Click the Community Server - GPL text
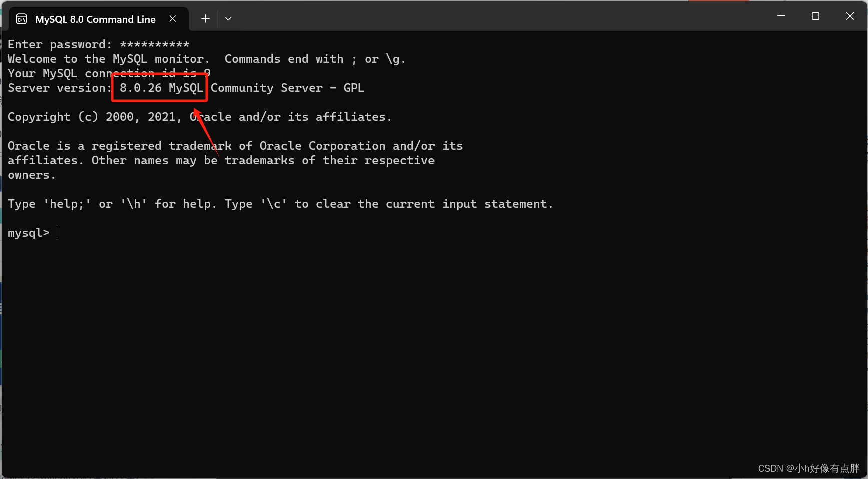 287,88
